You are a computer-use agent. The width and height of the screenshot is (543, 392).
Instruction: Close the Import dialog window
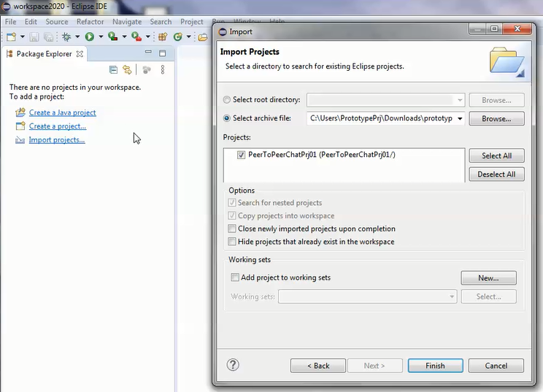517,28
